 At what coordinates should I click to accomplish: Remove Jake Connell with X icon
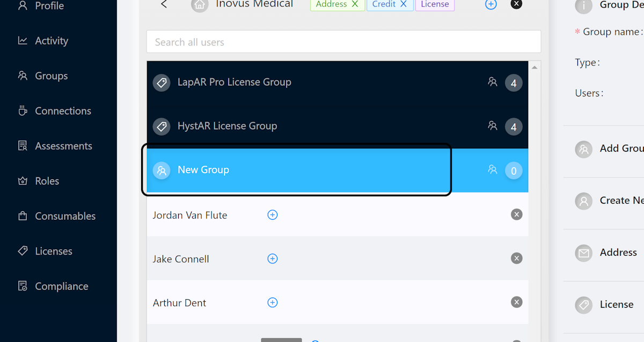[x=516, y=258]
